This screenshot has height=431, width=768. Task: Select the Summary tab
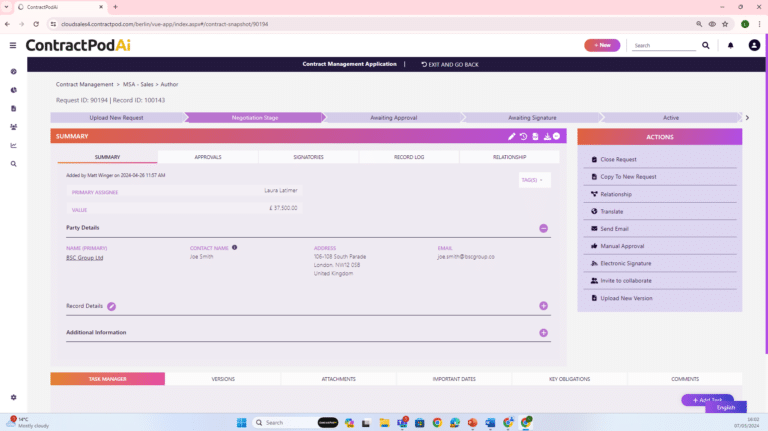point(107,157)
